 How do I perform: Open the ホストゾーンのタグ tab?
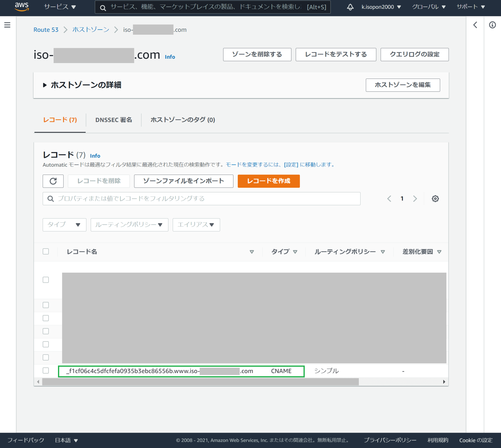pos(183,120)
